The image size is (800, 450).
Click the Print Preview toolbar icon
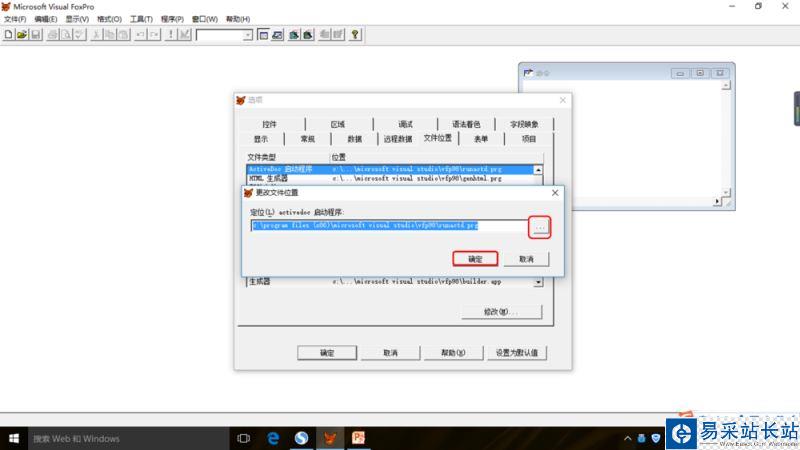pyautogui.click(x=66, y=35)
